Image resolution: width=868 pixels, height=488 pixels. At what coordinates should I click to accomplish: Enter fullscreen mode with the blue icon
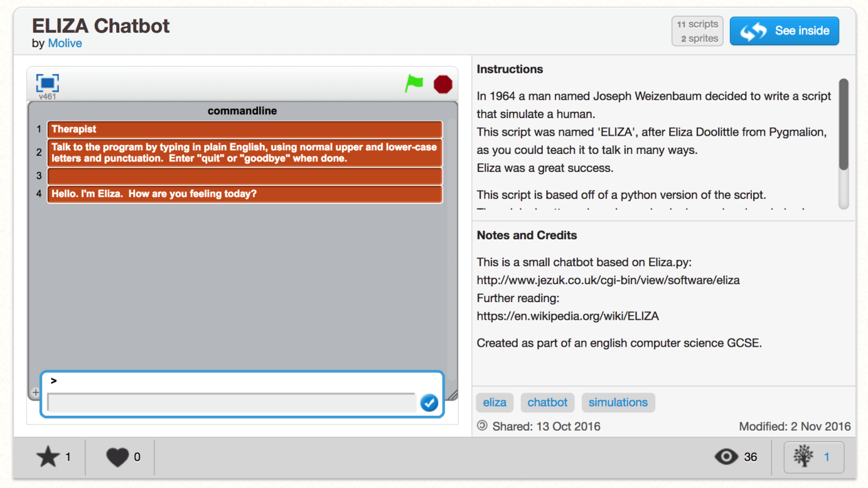tap(47, 83)
